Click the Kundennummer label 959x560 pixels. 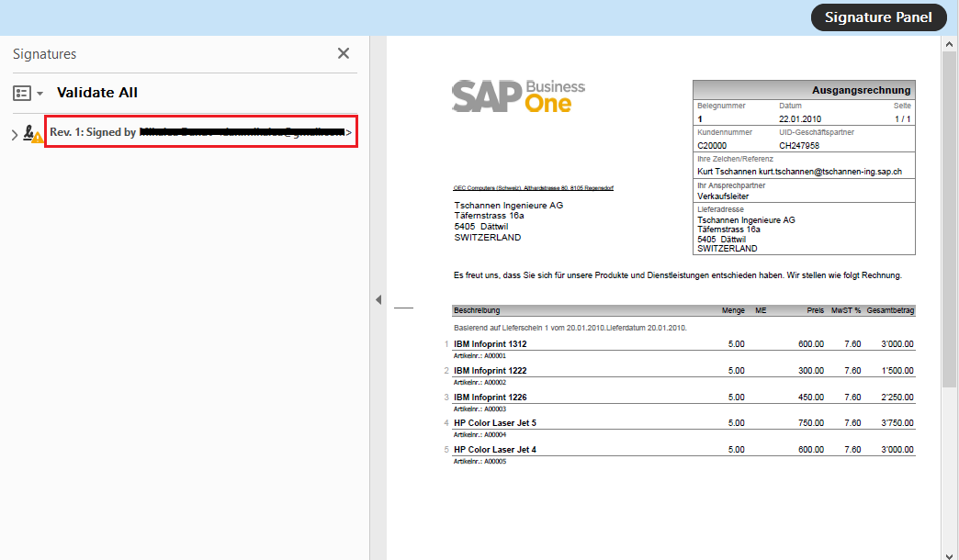click(x=725, y=132)
